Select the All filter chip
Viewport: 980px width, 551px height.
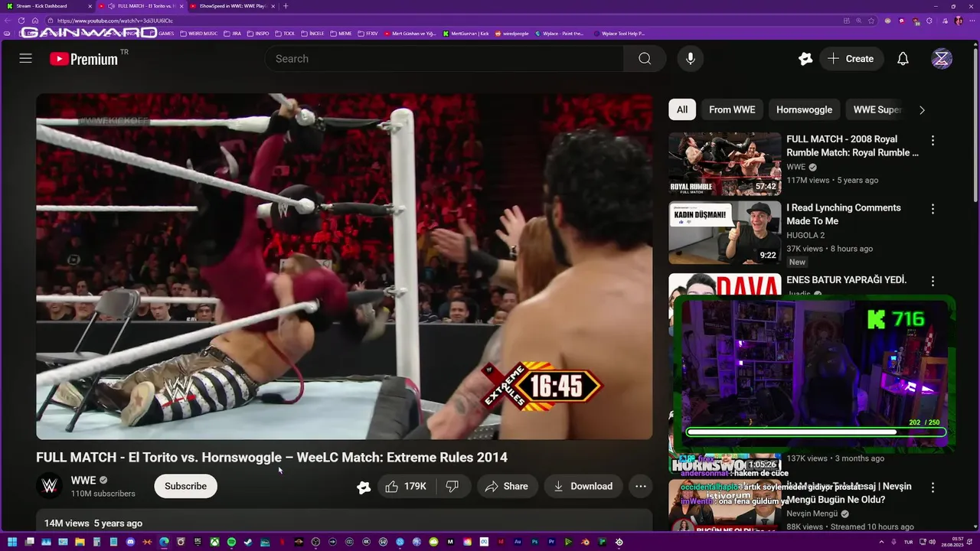pyautogui.click(x=682, y=109)
